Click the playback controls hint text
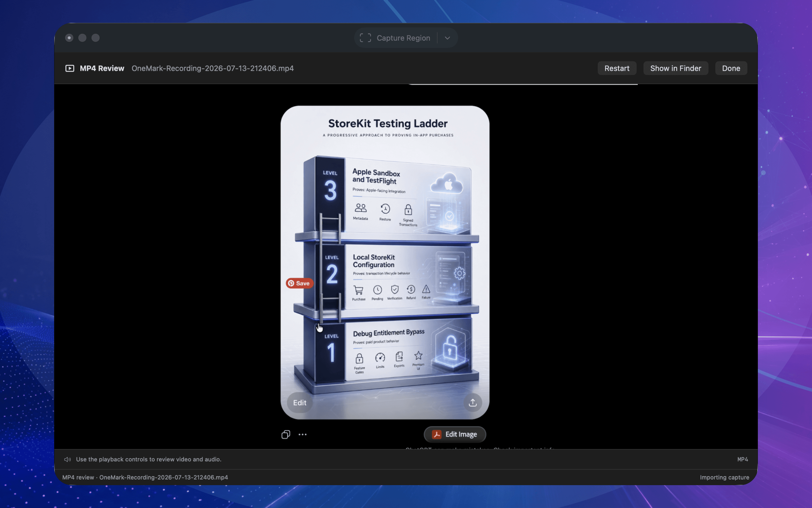Image resolution: width=812 pixels, height=508 pixels. pyautogui.click(x=149, y=459)
